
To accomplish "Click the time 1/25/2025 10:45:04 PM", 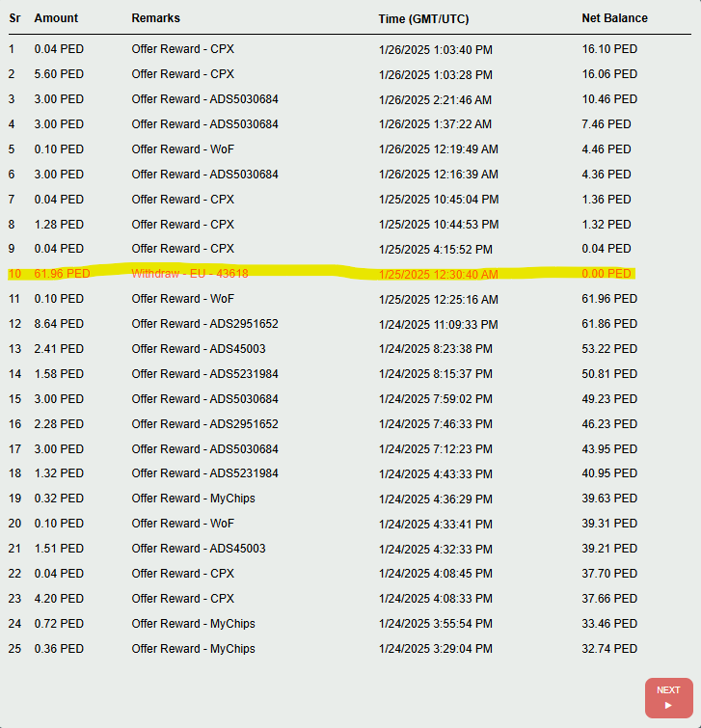I will pyautogui.click(x=439, y=200).
